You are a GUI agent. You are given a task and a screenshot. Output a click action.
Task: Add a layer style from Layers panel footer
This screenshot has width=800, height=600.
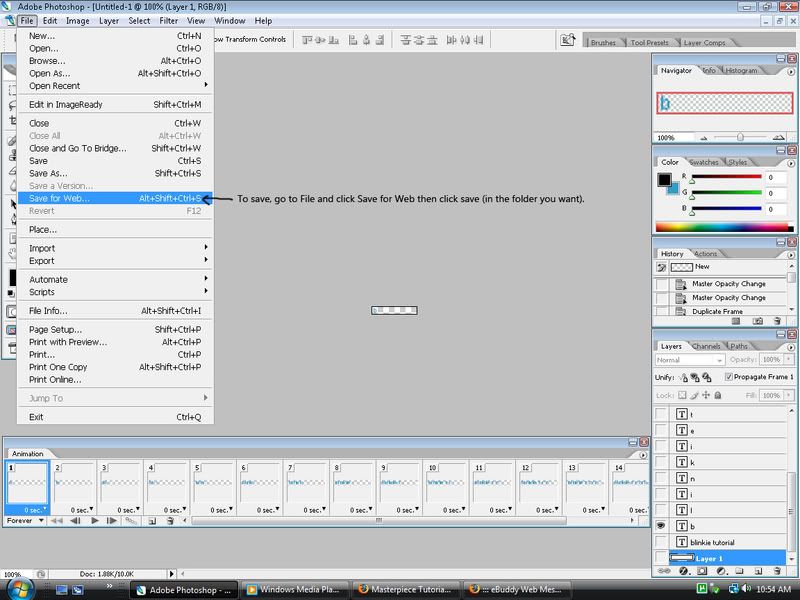(x=684, y=571)
